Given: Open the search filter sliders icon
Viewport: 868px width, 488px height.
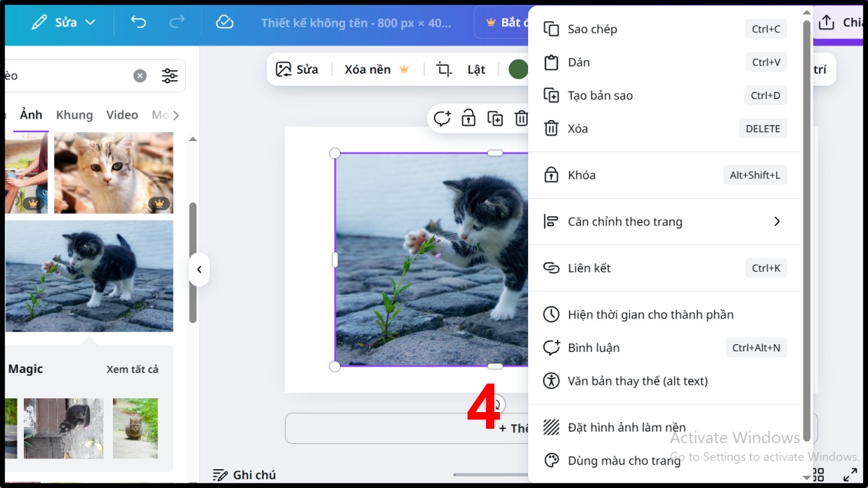Looking at the screenshot, I should tap(170, 76).
